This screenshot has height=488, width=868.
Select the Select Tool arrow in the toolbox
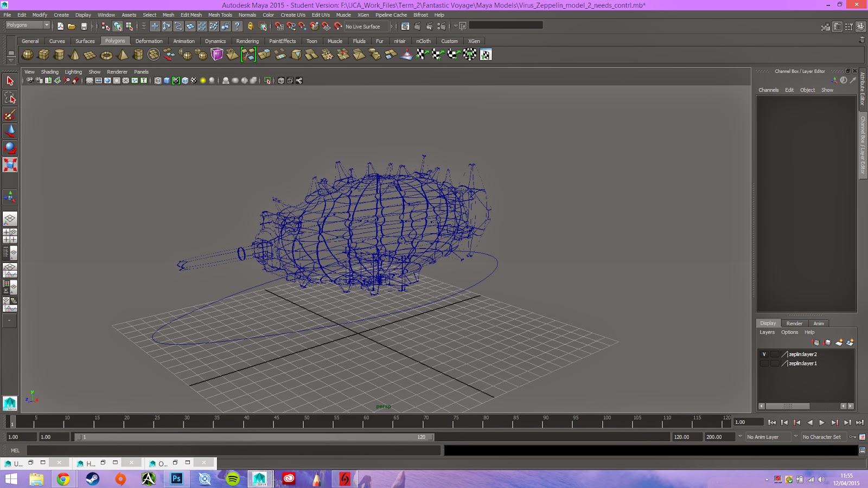coord(10,81)
